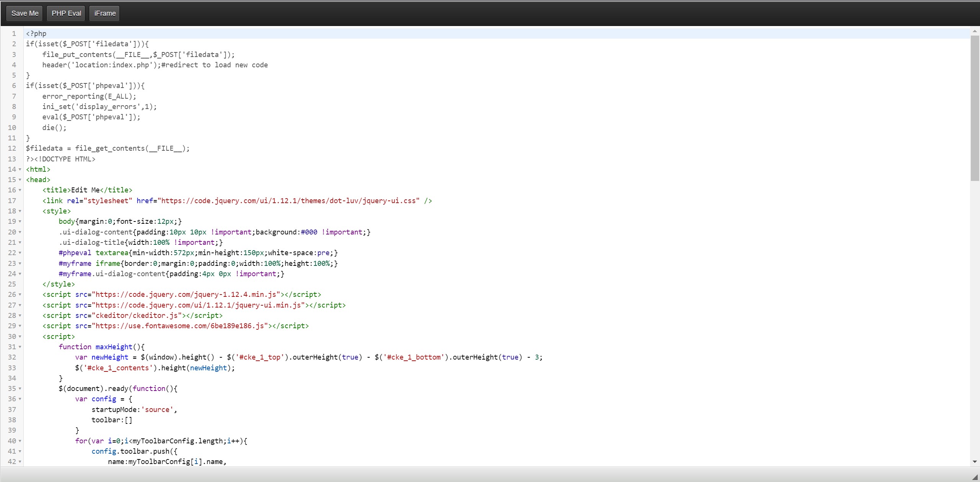This screenshot has width=980, height=482.
Task: Toggle fold arrow on line 16 title
Action: tap(20, 190)
